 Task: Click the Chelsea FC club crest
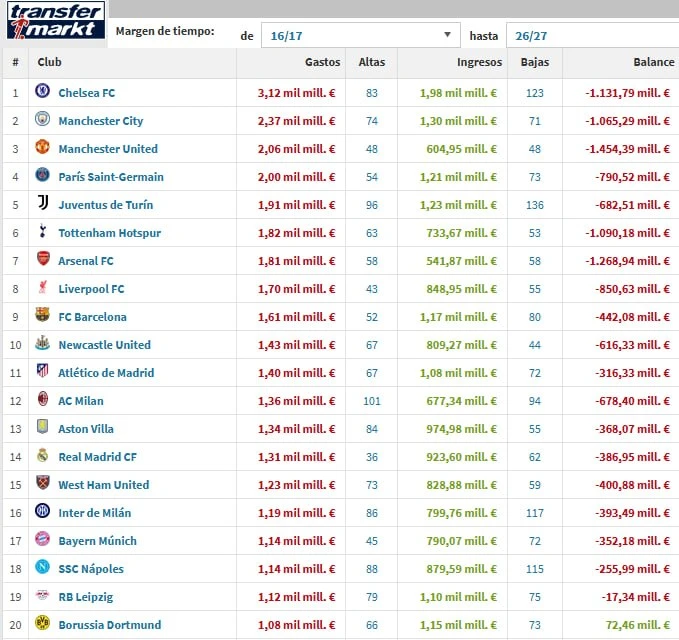[x=42, y=91]
